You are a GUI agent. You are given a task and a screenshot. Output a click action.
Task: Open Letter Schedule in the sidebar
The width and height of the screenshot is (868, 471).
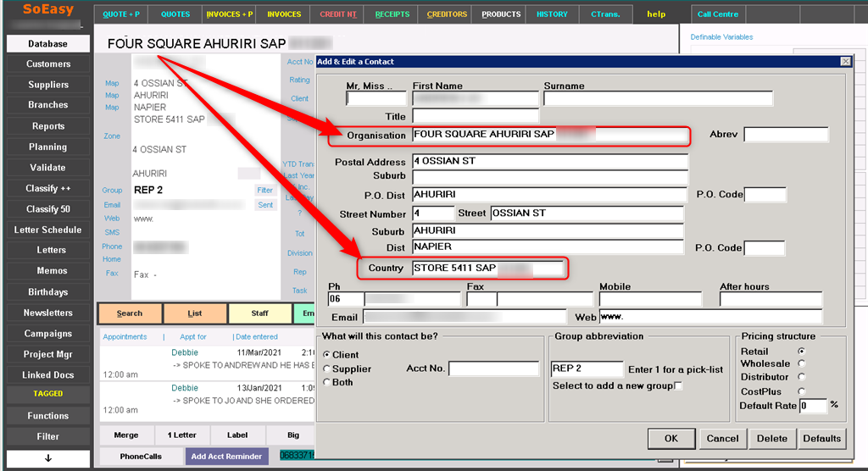[x=48, y=230]
